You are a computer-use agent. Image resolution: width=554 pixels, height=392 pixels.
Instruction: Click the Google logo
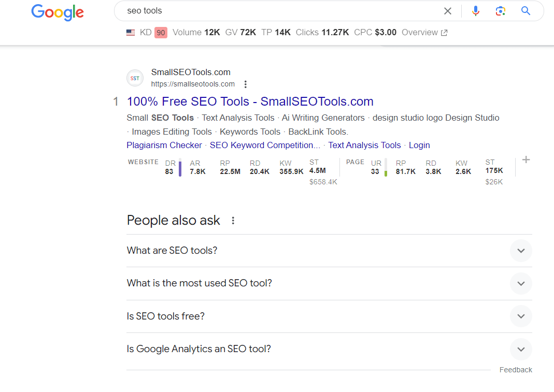pos(58,12)
